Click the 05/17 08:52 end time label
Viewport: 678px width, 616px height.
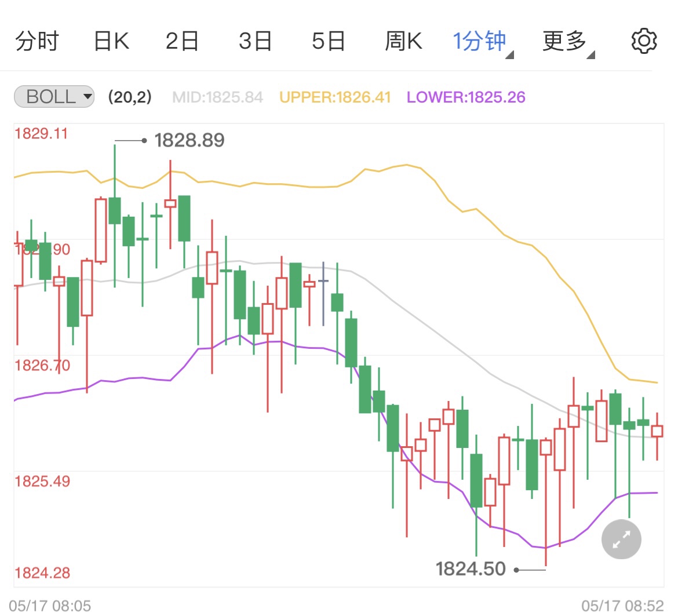click(x=622, y=606)
